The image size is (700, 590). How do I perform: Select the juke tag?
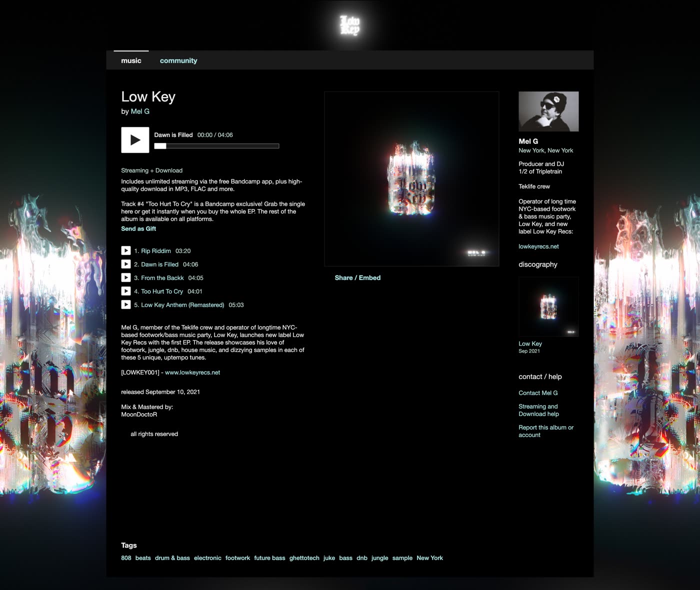(x=329, y=558)
